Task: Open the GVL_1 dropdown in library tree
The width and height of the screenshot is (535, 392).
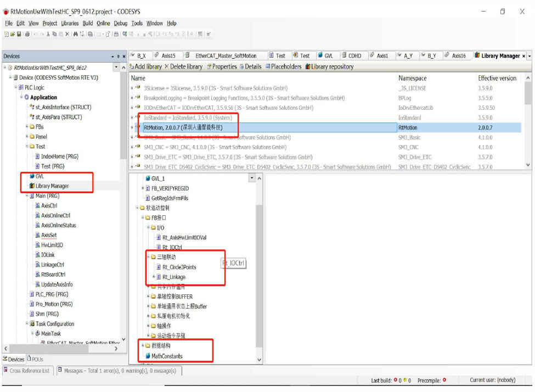Action: click(x=252, y=178)
